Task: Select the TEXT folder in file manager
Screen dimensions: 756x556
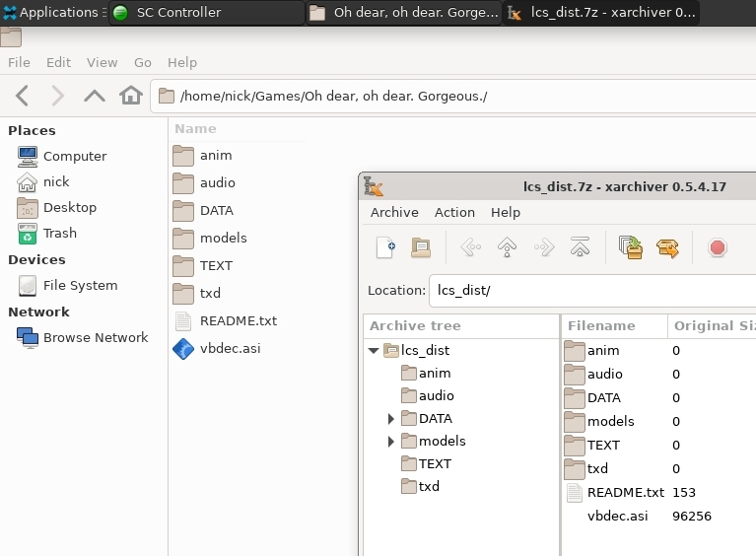Action: click(202, 266)
